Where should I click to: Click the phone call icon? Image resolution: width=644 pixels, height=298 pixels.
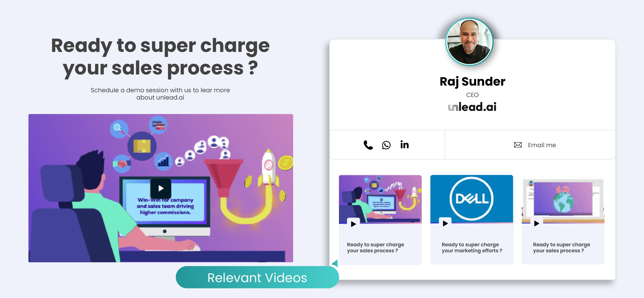tap(368, 145)
